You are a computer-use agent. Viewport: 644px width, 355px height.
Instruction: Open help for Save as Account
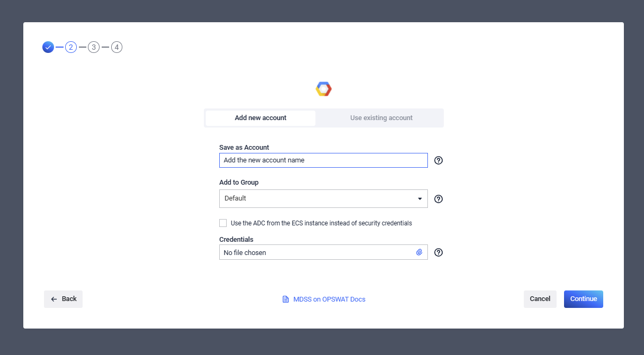pyautogui.click(x=439, y=160)
